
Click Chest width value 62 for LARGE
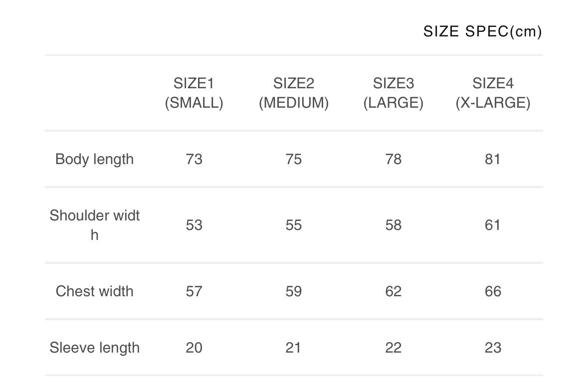(x=393, y=291)
